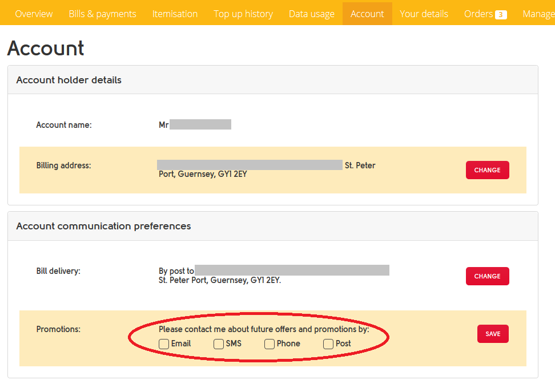Go to Bills & payments tab
The image size is (555, 392).
[102, 14]
